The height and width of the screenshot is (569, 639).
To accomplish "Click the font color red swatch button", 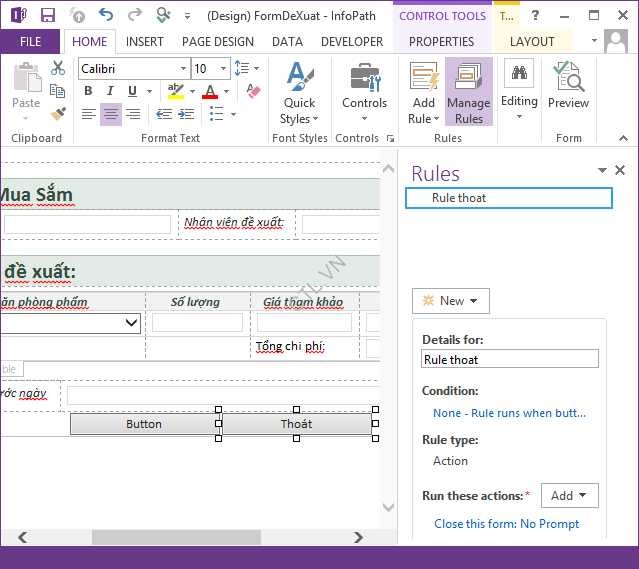I will coord(209,91).
